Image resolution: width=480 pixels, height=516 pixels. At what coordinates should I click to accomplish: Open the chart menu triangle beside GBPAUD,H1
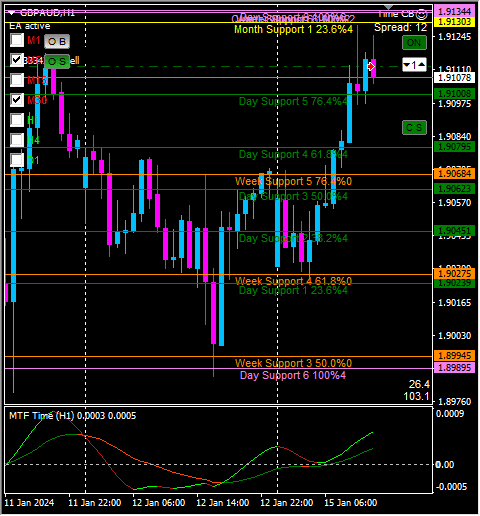pyautogui.click(x=12, y=13)
